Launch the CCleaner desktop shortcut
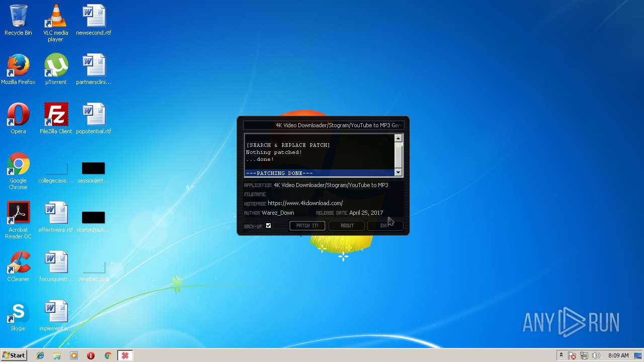Viewport: 644px width, 362px height. 18,266
